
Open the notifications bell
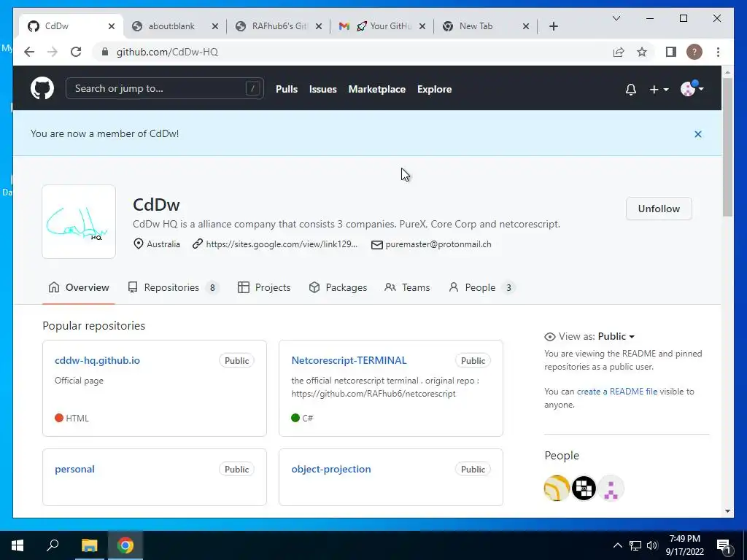[x=631, y=90]
